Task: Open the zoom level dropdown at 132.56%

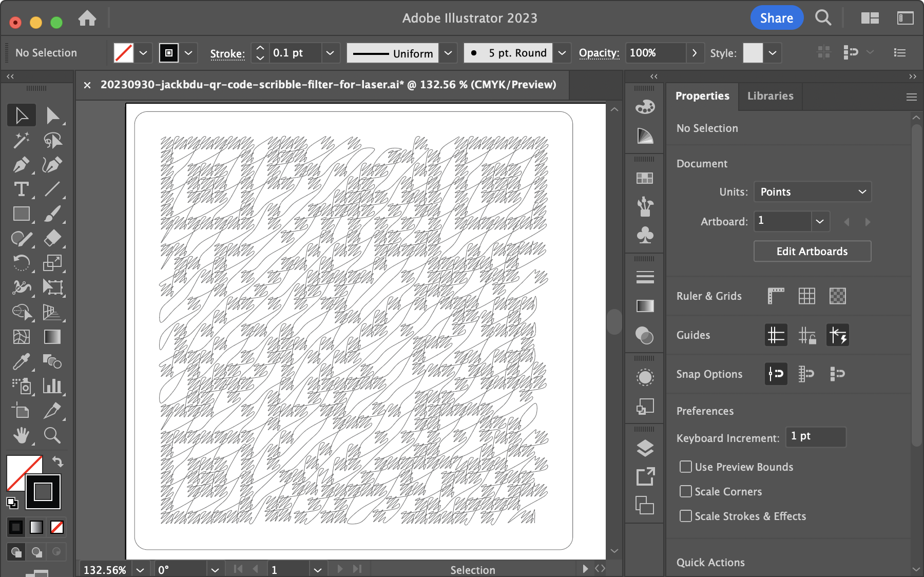Action: click(x=140, y=570)
